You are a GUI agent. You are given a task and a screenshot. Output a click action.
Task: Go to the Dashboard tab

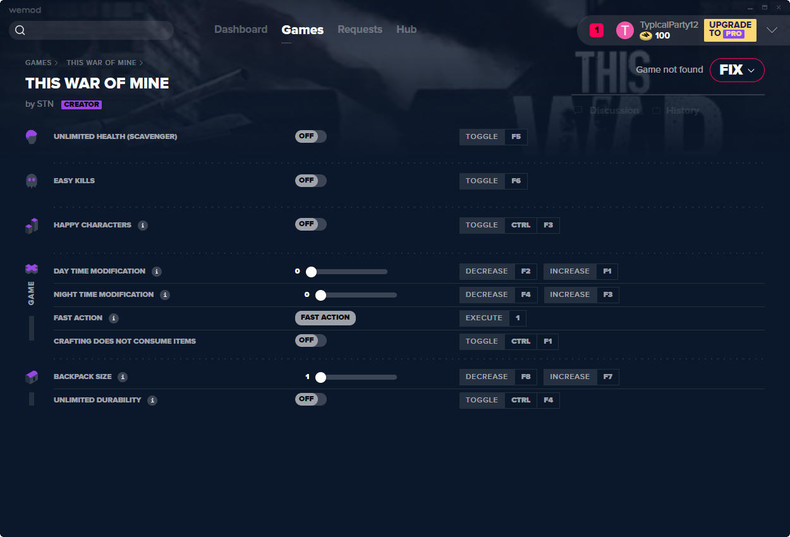(241, 29)
